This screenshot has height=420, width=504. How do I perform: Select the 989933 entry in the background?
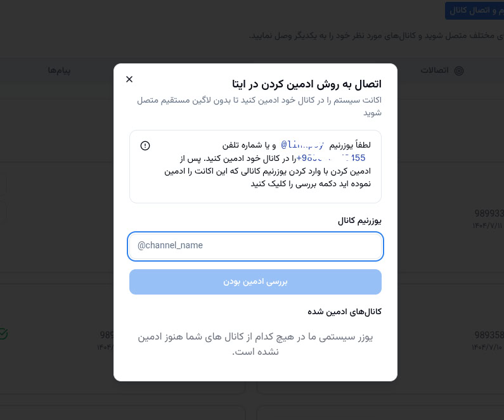(x=489, y=213)
